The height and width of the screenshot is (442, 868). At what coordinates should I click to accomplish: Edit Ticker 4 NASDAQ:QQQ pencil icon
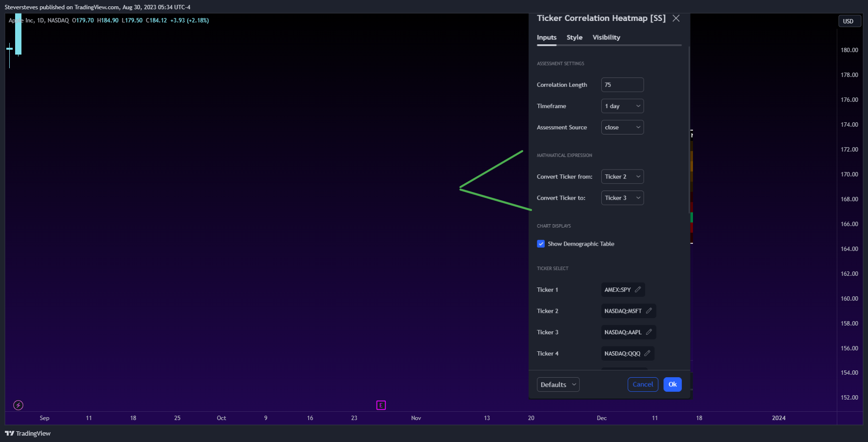pyautogui.click(x=648, y=353)
